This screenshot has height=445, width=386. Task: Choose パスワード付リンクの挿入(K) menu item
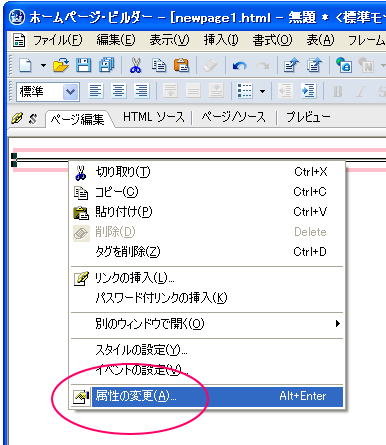pos(207,297)
